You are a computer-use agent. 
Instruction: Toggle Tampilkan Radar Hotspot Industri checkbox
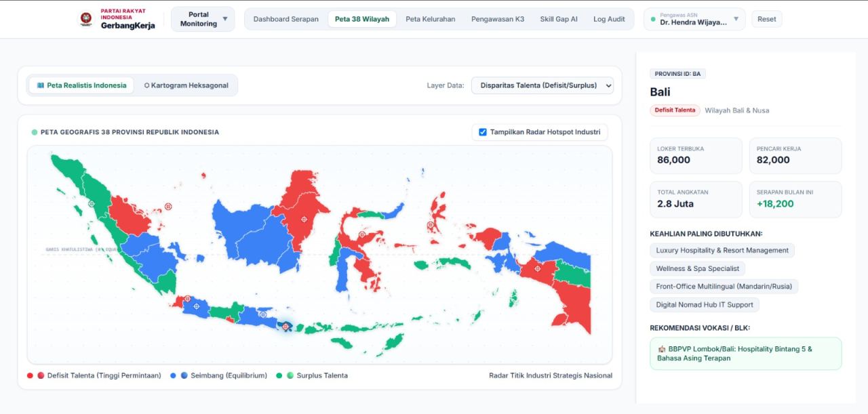[483, 132]
